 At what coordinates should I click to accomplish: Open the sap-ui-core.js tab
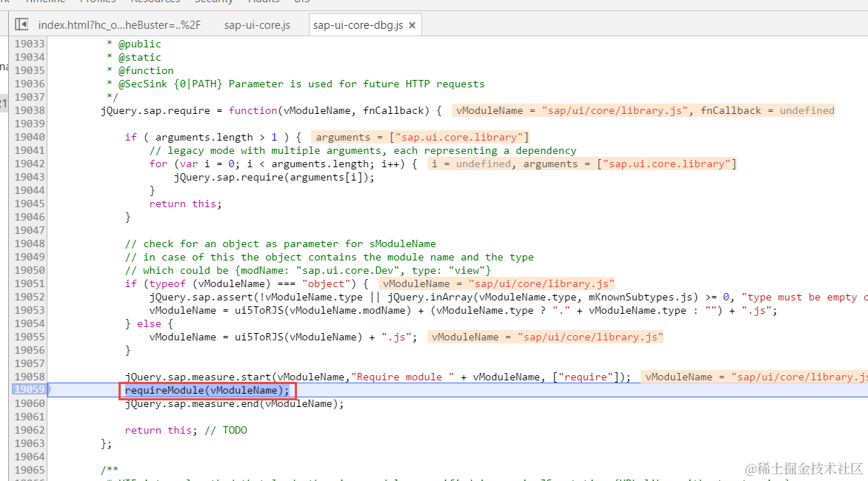[x=257, y=25]
